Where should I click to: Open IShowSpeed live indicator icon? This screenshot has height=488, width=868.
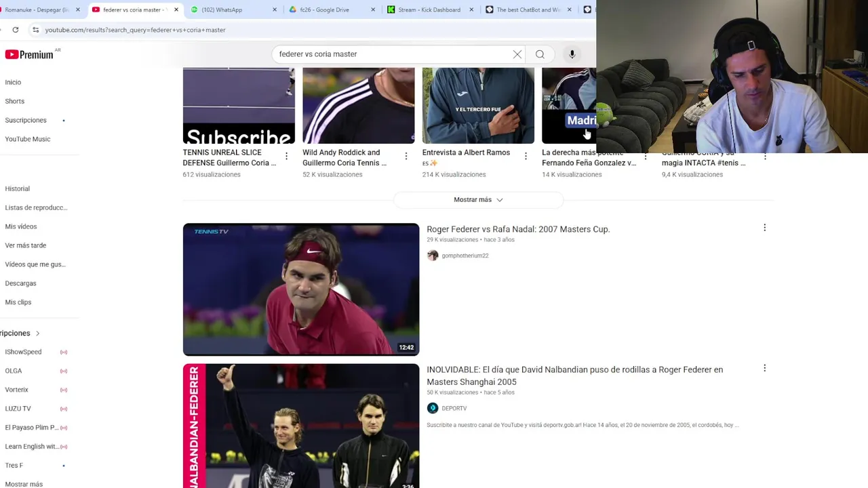click(x=64, y=352)
